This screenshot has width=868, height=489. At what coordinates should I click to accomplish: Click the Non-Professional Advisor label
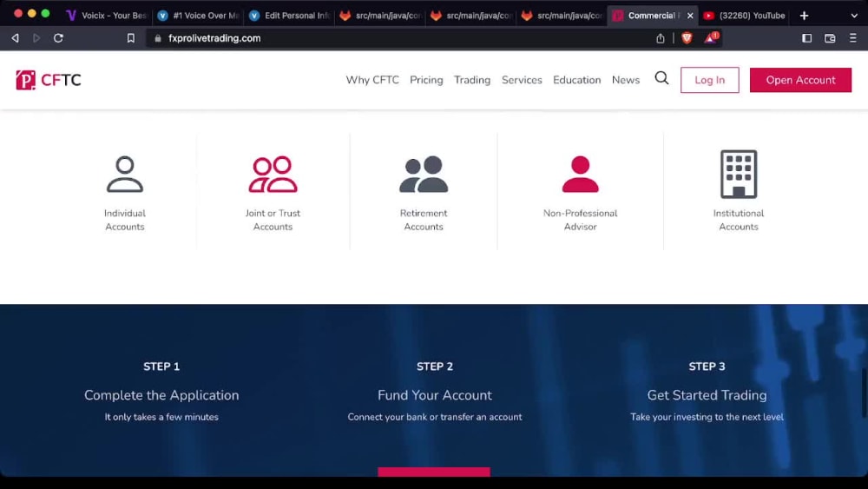[x=580, y=220]
